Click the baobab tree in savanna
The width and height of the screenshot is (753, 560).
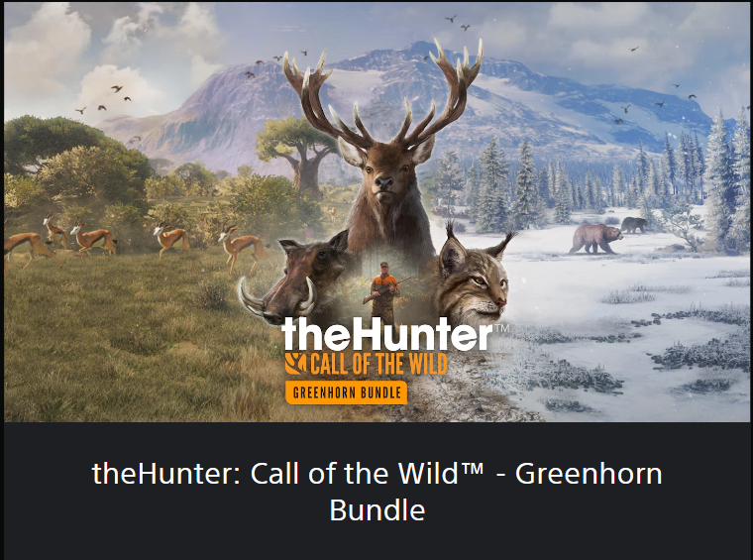tap(298, 154)
